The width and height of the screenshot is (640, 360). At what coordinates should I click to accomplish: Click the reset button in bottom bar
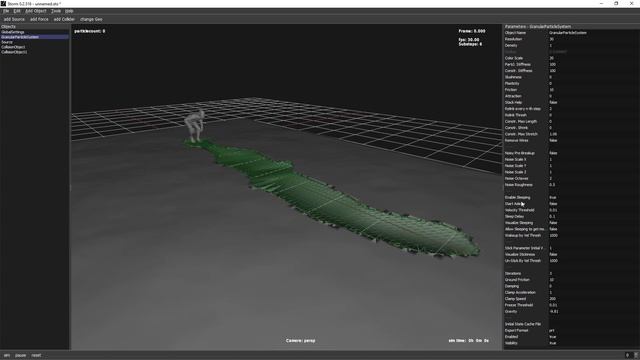[x=36, y=355]
